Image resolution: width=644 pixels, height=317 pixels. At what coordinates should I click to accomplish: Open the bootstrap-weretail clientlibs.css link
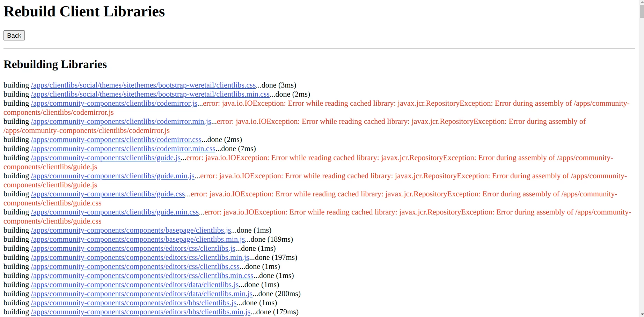pos(143,85)
